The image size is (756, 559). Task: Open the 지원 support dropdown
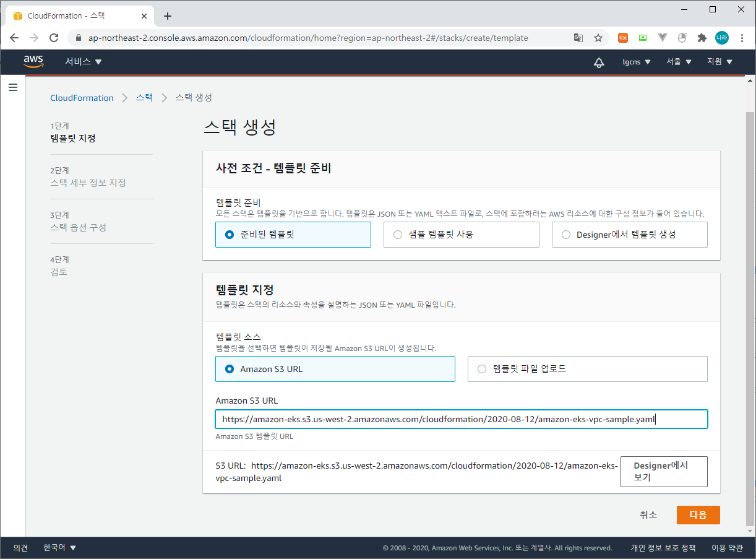(719, 62)
